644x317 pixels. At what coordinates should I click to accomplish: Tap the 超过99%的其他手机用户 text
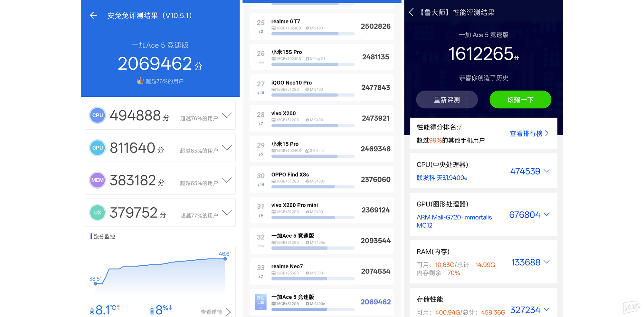450,140
